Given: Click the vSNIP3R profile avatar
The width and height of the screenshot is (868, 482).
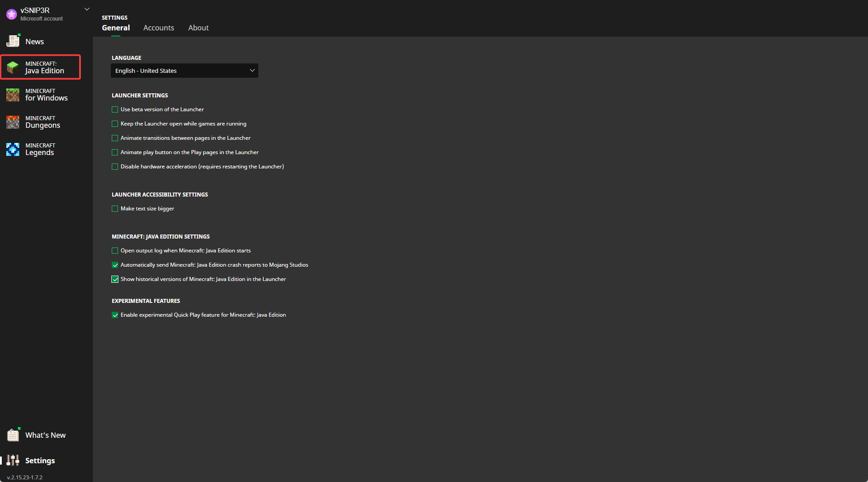Looking at the screenshot, I should point(11,14).
